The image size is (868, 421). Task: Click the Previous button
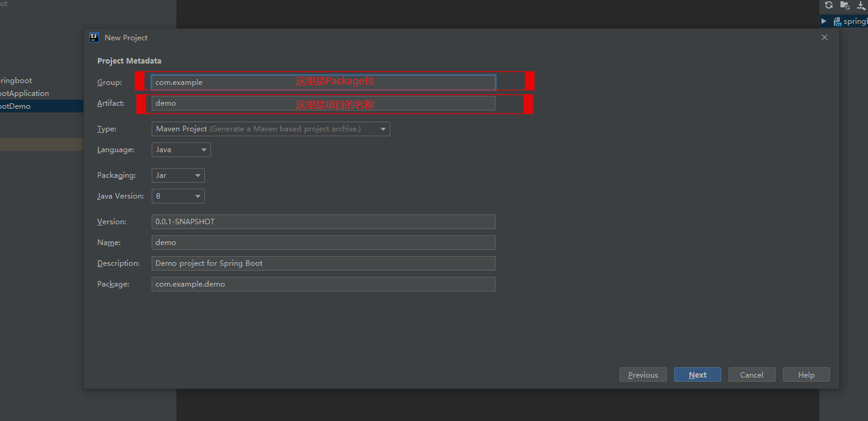pyautogui.click(x=643, y=375)
